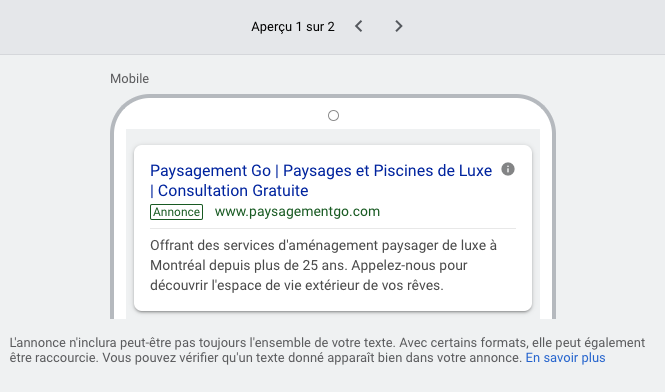Screen dimensions: 665x392
Task: Click the Aperçu 1 sur 2 counter
Action: pos(293,27)
